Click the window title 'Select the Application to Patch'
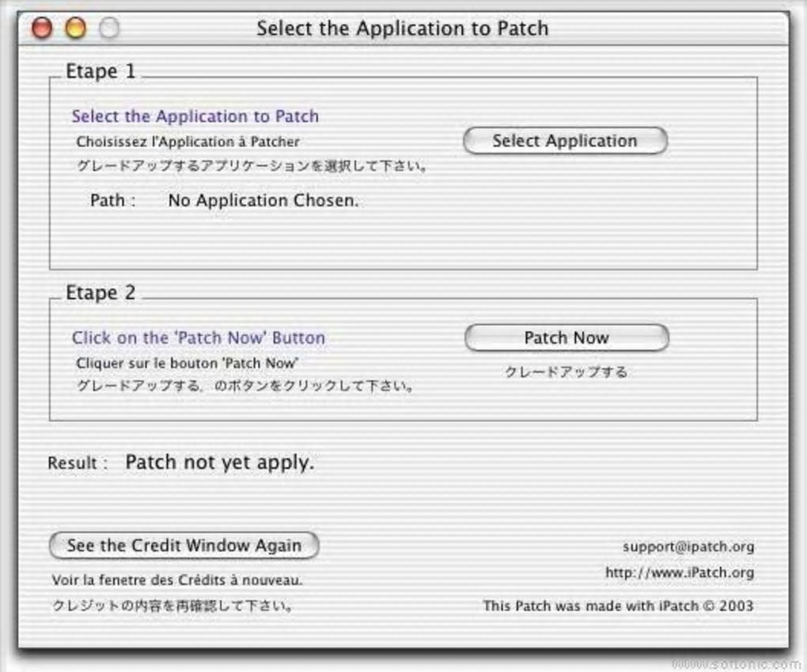 pyautogui.click(x=403, y=28)
